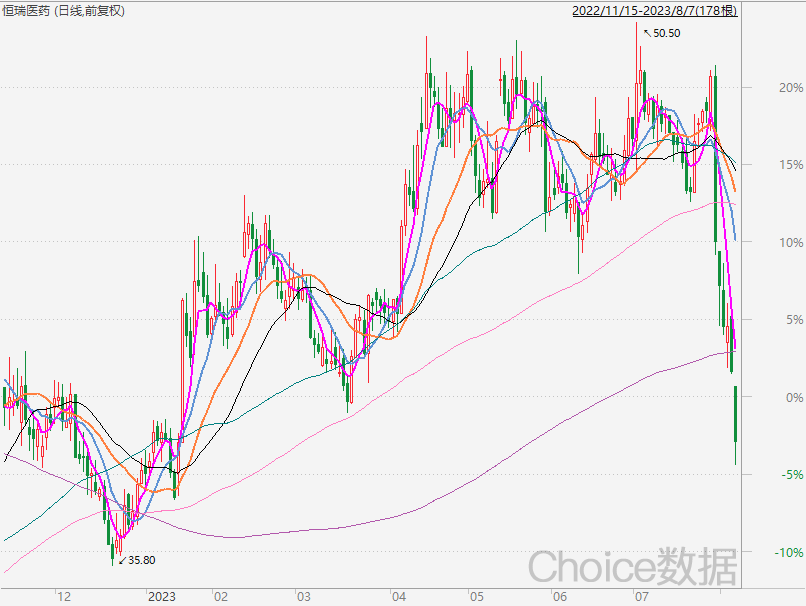
Task: Select the 0% y-axis label
Action: (794, 397)
